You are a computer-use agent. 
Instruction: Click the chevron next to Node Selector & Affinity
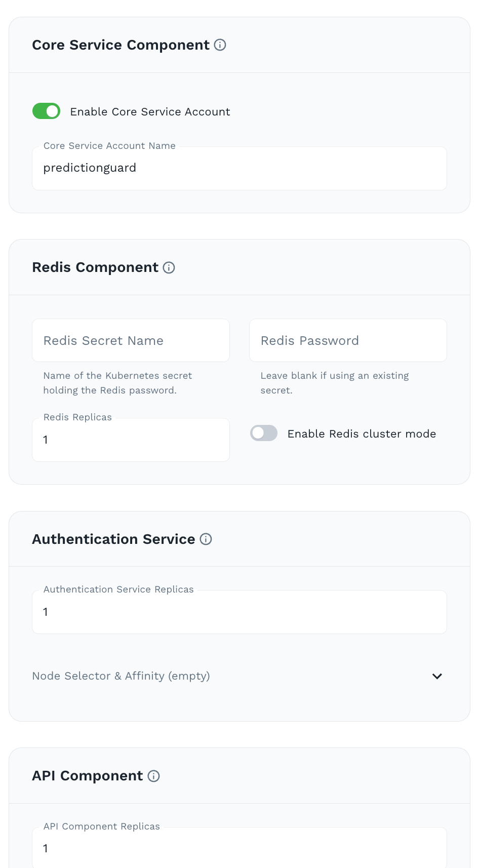[436, 676]
